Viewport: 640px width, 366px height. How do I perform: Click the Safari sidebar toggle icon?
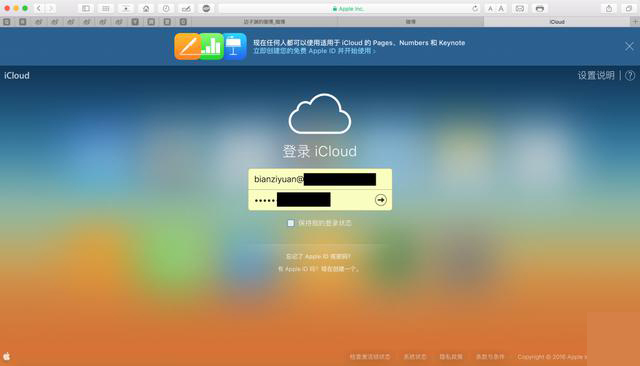(86, 8)
